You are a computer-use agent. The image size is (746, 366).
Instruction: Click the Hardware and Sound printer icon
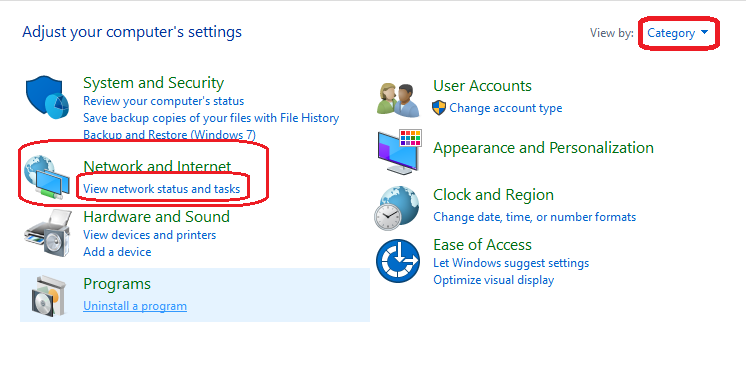(x=47, y=234)
